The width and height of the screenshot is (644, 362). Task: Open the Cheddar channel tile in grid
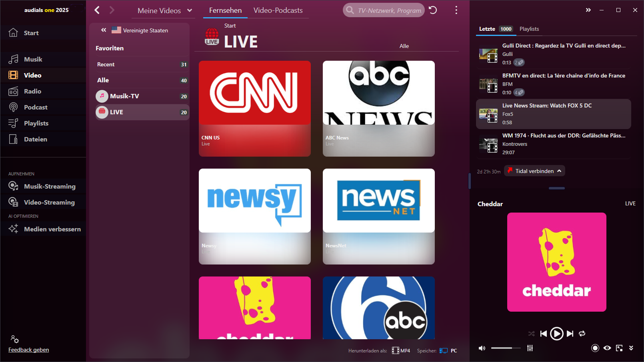pos(255,308)
